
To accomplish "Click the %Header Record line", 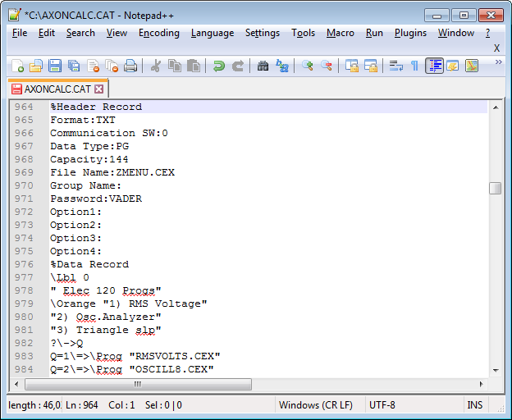I will pos(96,107).
